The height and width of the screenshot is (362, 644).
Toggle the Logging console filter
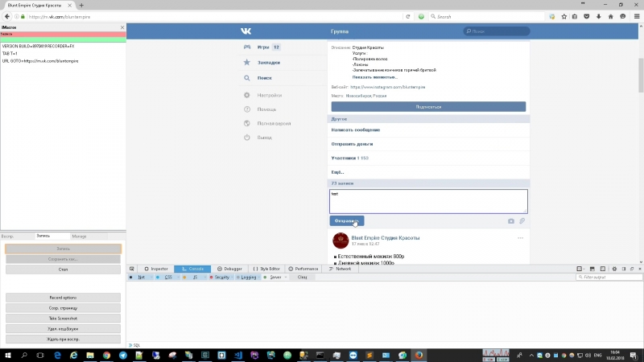246,278
